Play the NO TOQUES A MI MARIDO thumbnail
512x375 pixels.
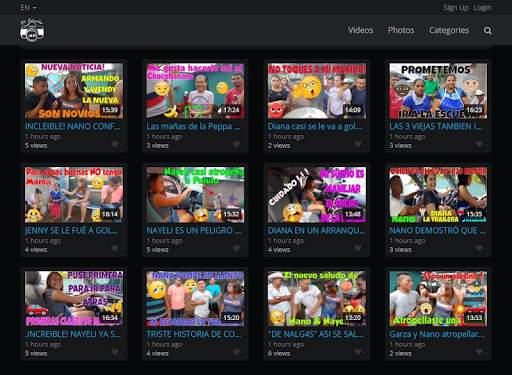pos(317,91)
